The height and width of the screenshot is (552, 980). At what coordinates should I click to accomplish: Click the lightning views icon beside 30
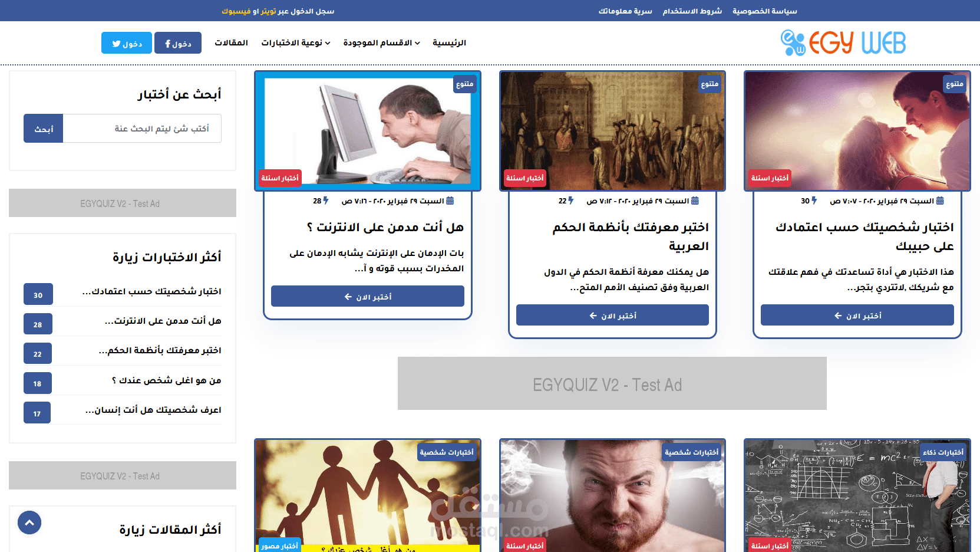click(814, 201)
